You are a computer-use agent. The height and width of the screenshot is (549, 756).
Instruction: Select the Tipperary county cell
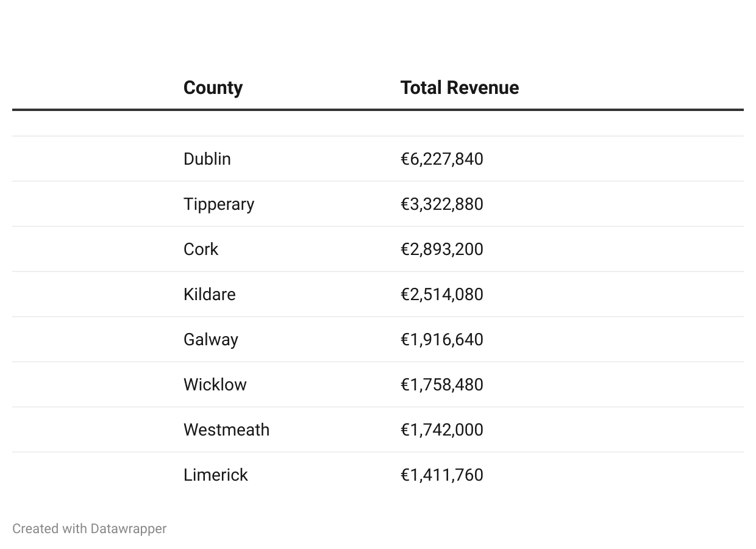(x=219, y=204)
